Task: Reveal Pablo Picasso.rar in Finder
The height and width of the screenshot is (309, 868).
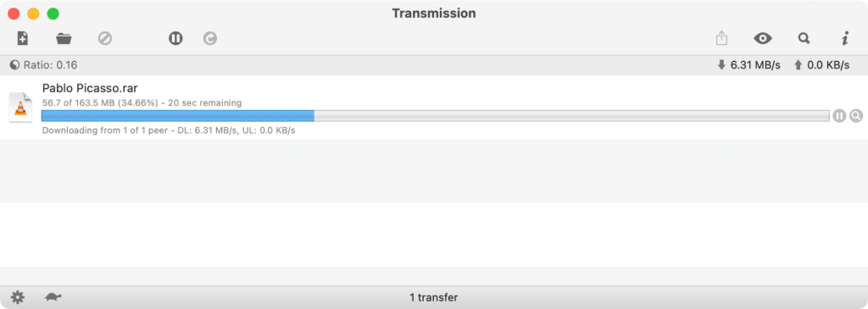Action: 856,115
